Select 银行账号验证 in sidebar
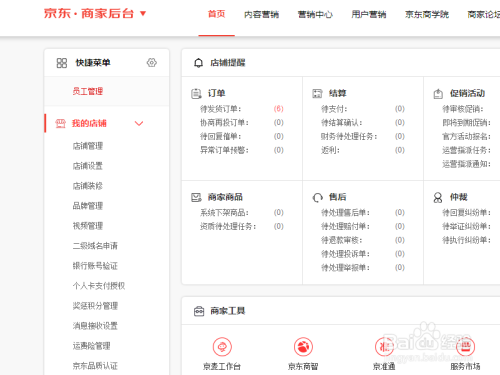Image resolution: width=500 pixels, height=375 pixels. (95, 266)
